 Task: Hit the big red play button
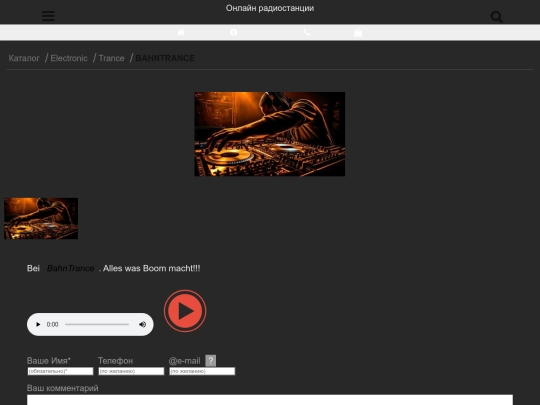click(x=185, y=311)
